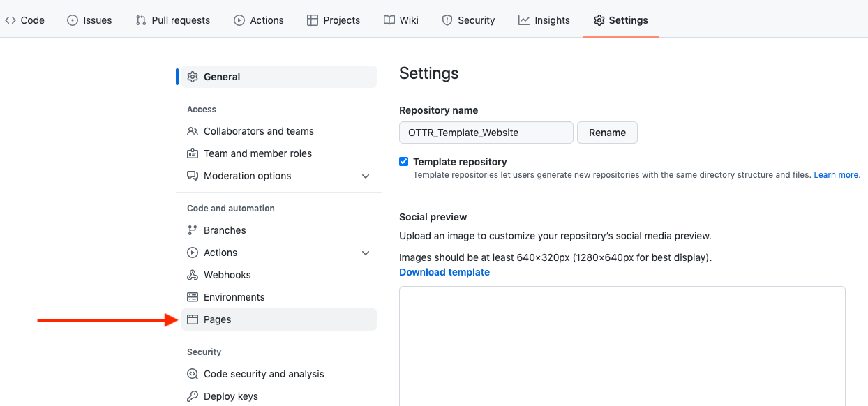
Task: Click the Pages browser icon
Action: (x=193, y=319)
